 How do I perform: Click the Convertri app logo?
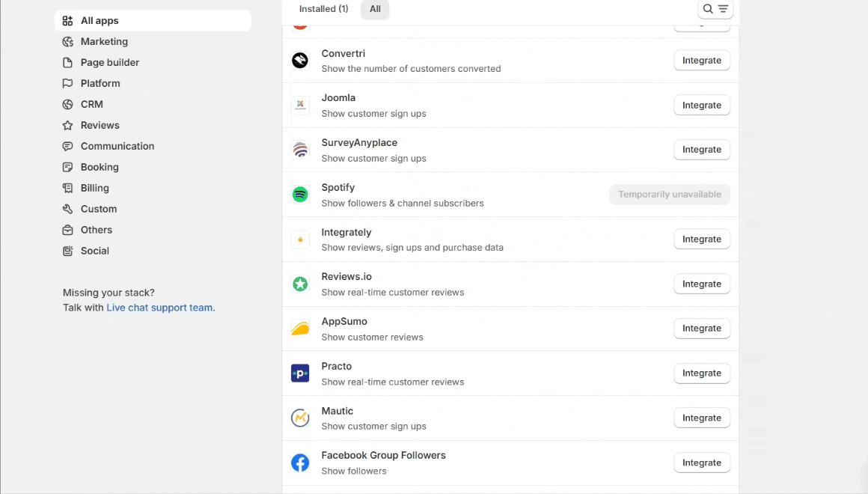point(300,61)
